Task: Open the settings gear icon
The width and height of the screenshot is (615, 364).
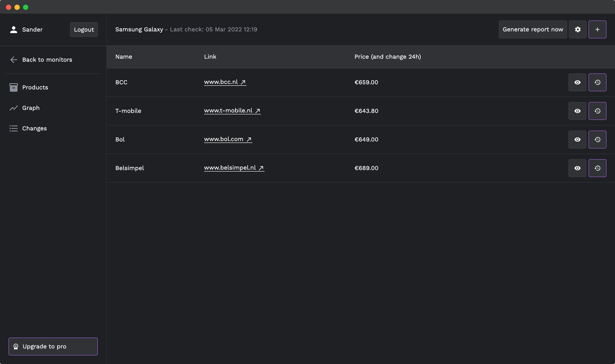Action: (577, 29)
